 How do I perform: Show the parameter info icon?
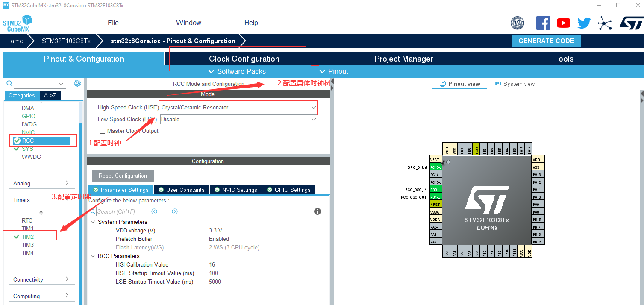point(318,211)
